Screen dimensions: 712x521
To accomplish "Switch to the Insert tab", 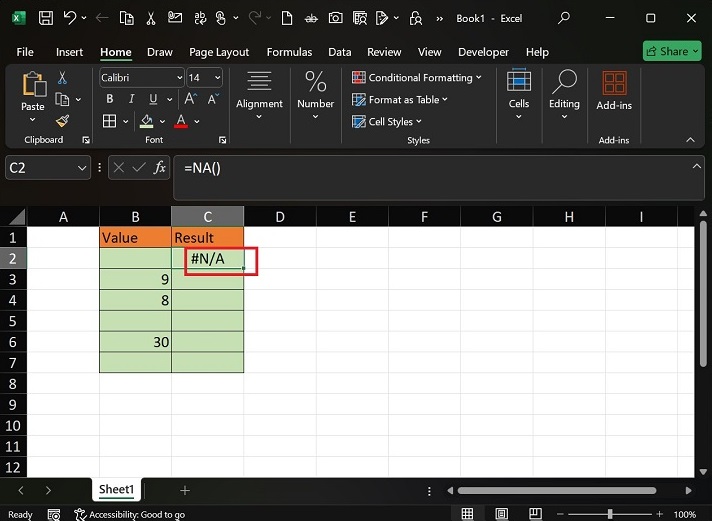I will (69, 52).
